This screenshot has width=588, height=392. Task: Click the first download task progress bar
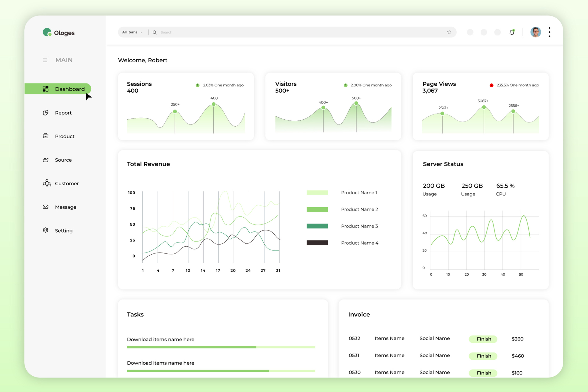pos(221,347)
